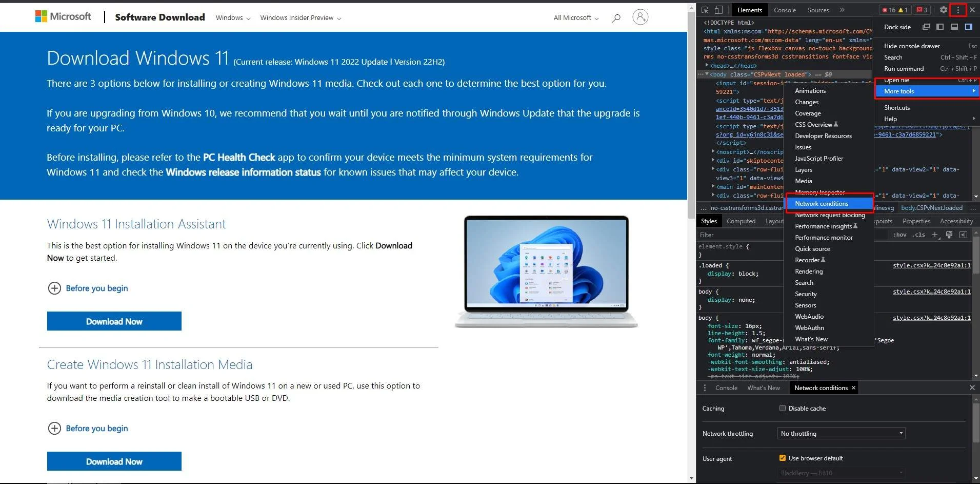This screenshot has height=484, width=980.
Task: Open the Windows Insider Preview dropdown
Action: point(301,18)
